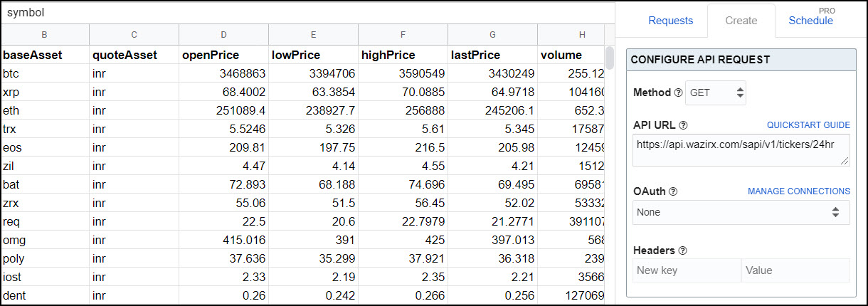Screen dimensions: 868x306
Task: Click the Headers New key field
Action: tap(687, 270)
